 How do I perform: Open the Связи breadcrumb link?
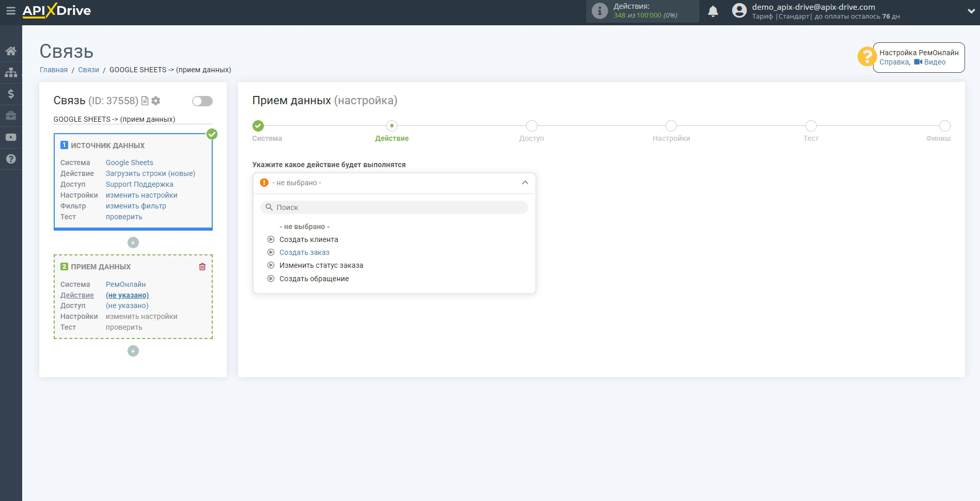click(88, 70)
